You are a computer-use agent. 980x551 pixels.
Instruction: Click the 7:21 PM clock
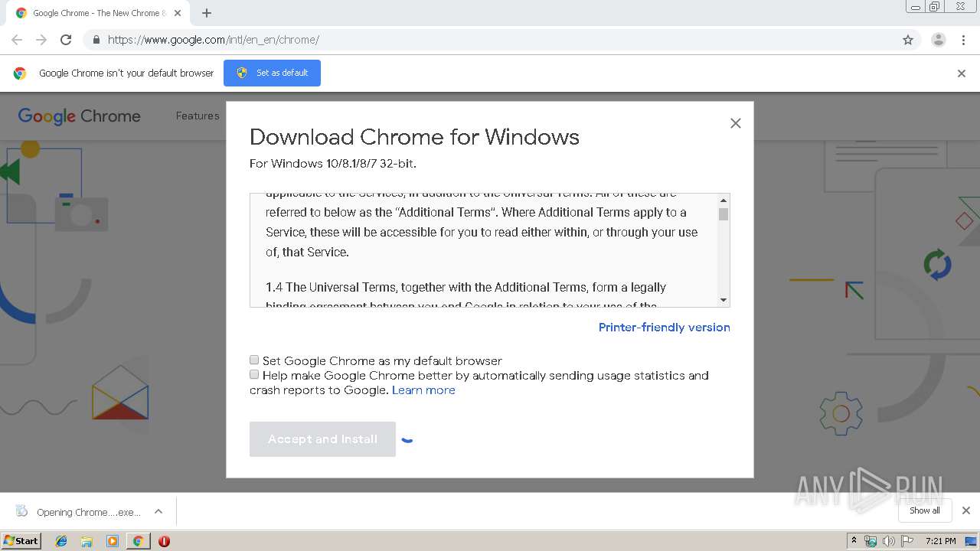click(940, 541)
